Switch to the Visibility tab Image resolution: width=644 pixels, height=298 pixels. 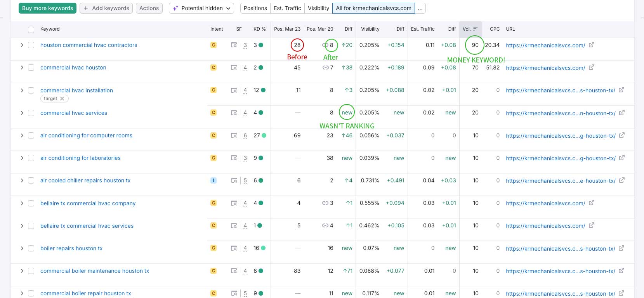point(318,8)
